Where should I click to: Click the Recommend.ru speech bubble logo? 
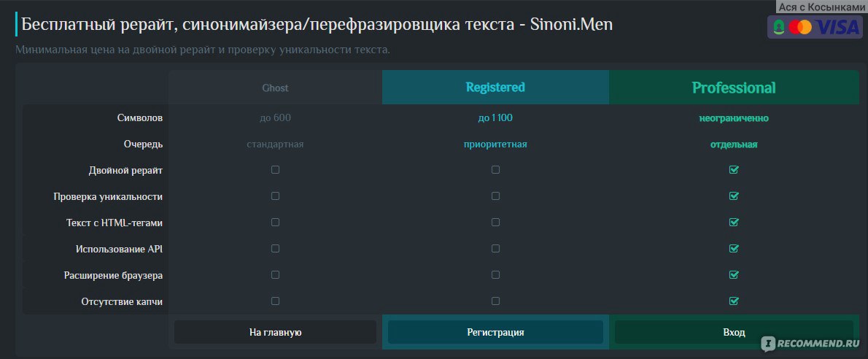pyautogui.click(x=768, y=344)
